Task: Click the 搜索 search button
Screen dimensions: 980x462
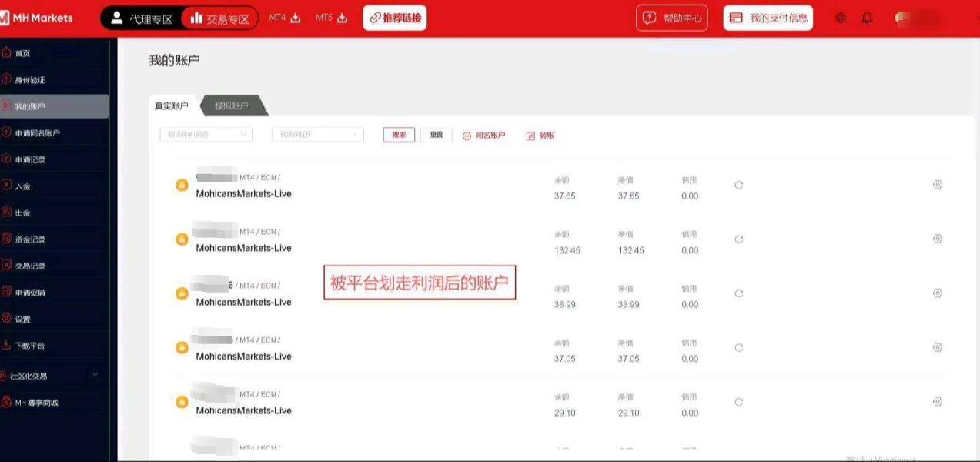Action: point(399,135)
